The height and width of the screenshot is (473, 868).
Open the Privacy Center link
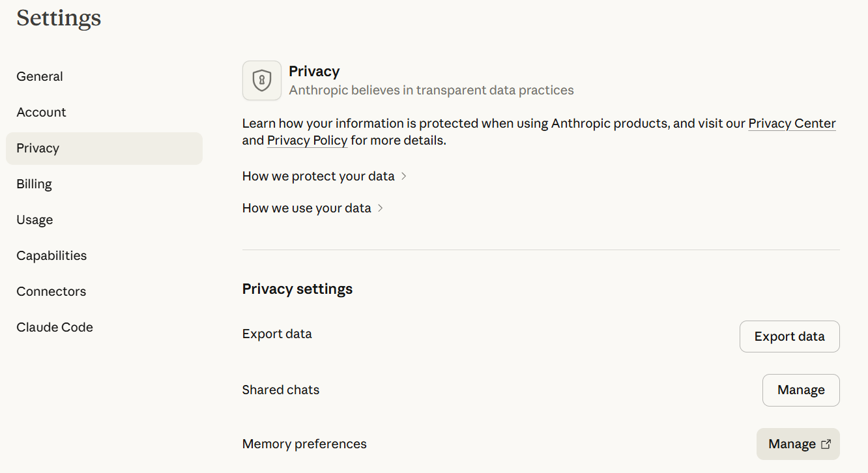[792, 124]
